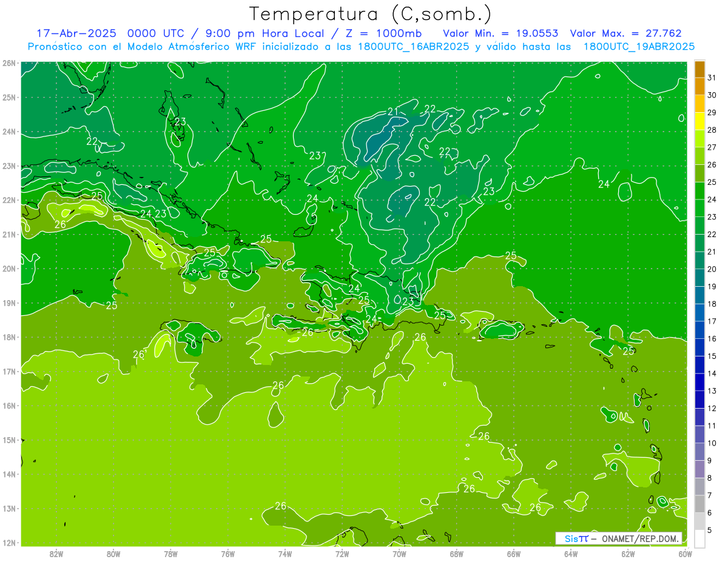This screenshot has height=562, width=728.
Task: Click the '82W' longitude axis label
Action: click(56, 554)
